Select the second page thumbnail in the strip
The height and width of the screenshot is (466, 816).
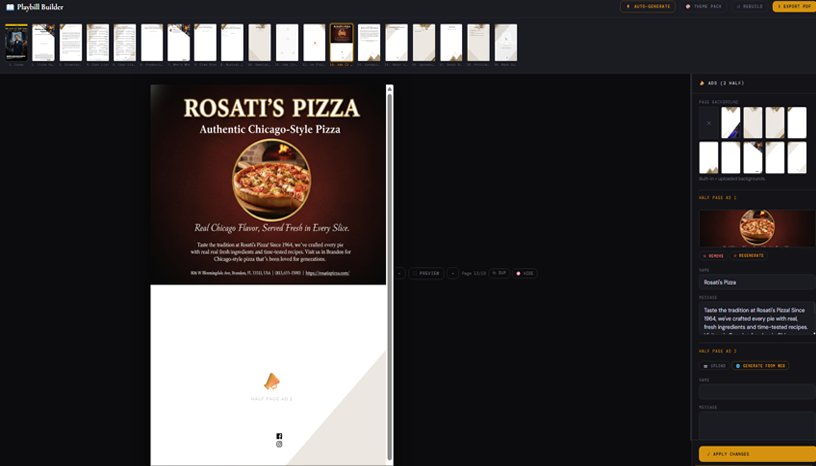pyautogui.click(x=43, y=43)
